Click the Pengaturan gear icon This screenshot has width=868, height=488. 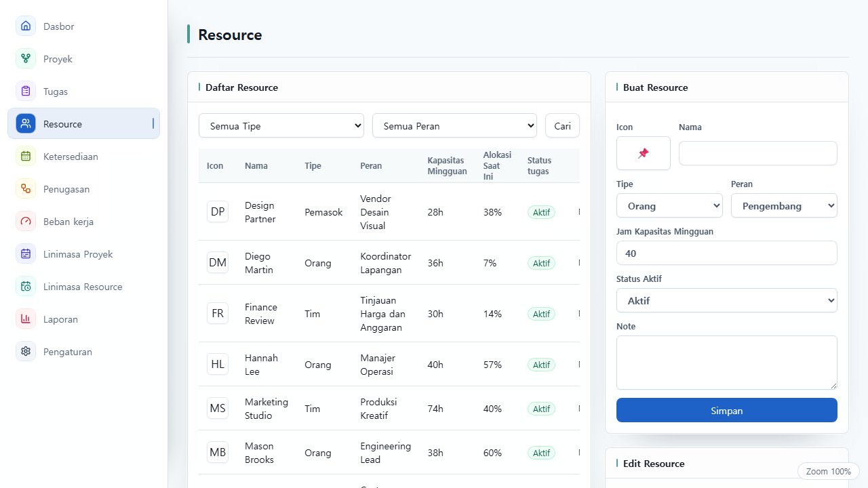pos(26,352)
